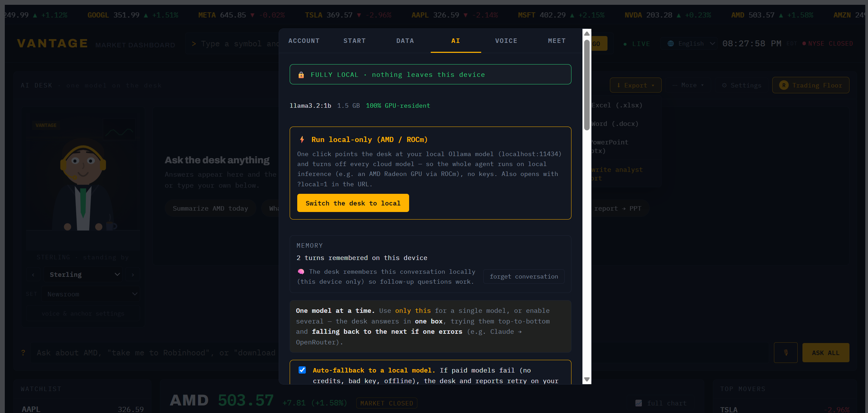
Task: Click the llama3.2:1b model name
Action: click(310, 106)
